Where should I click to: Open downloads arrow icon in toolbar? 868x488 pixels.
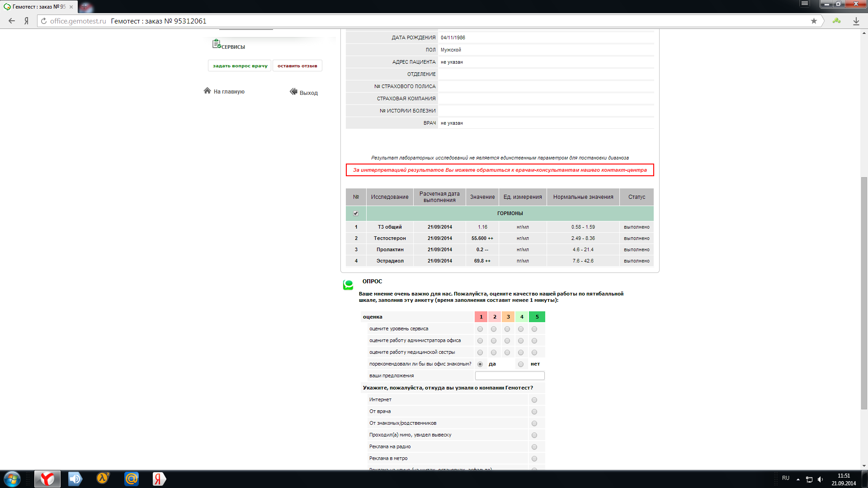click(856, 21)
